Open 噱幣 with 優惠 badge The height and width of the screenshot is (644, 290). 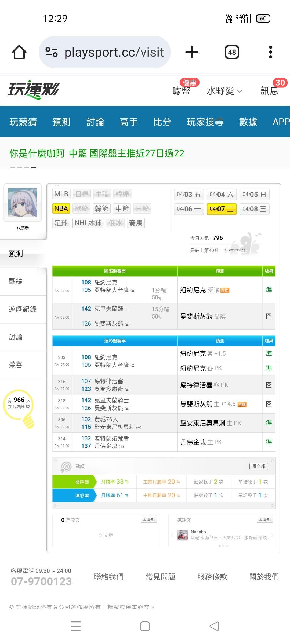pyautogui.click(x=182, y=91)
